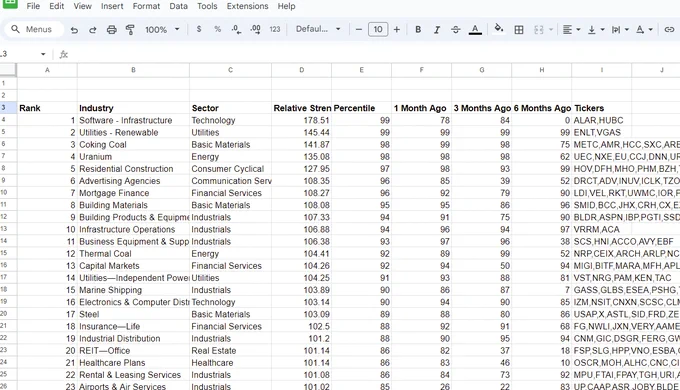Open the Format menu
This screenshot has height=390, width=680.
point(146,6)
